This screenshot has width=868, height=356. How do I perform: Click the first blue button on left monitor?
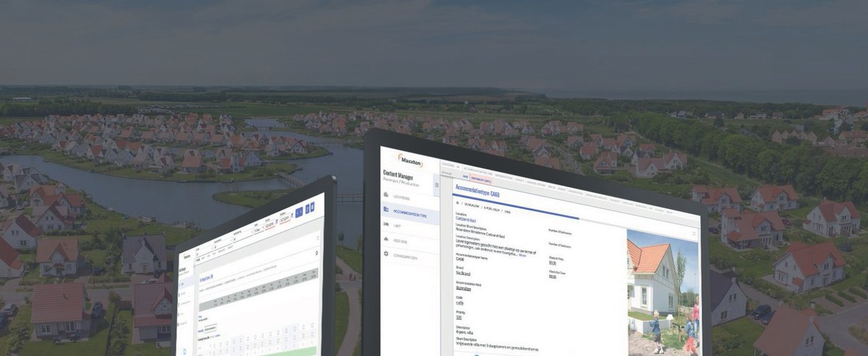299,212
